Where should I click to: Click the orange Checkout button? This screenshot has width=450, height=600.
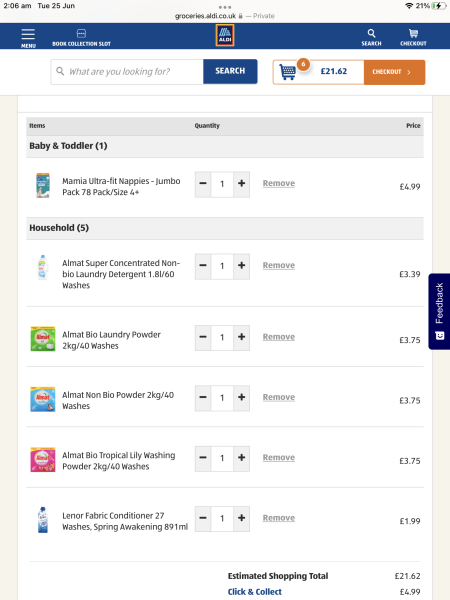(x=395, y=72)
